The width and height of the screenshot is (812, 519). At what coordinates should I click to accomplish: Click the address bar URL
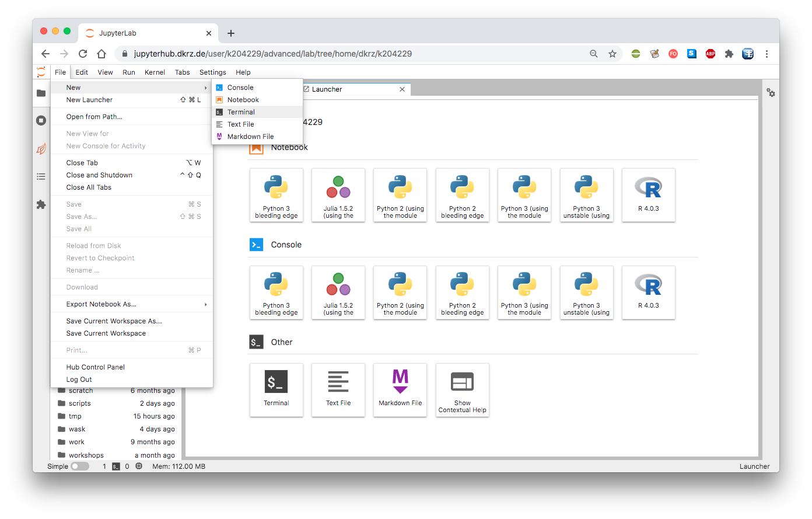pos(273,54)
